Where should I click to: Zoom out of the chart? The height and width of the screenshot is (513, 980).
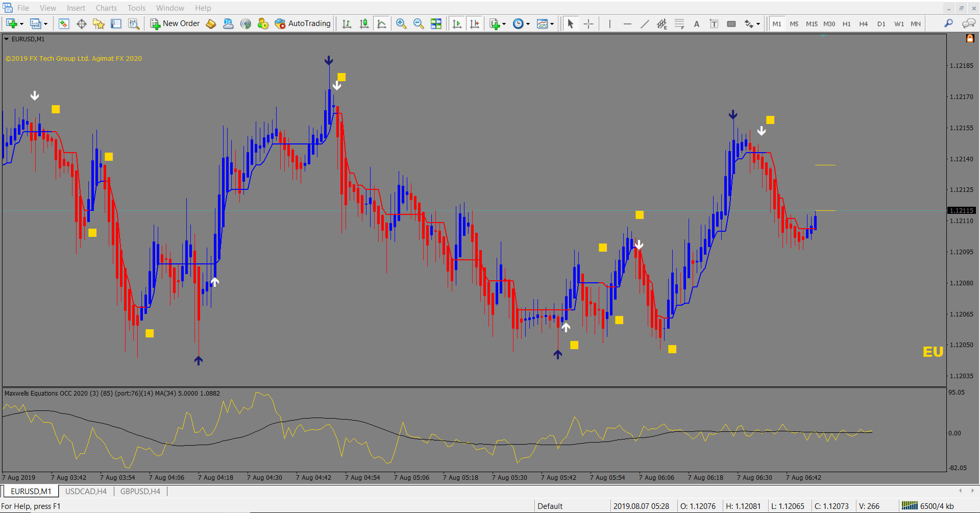click(419, 23)
